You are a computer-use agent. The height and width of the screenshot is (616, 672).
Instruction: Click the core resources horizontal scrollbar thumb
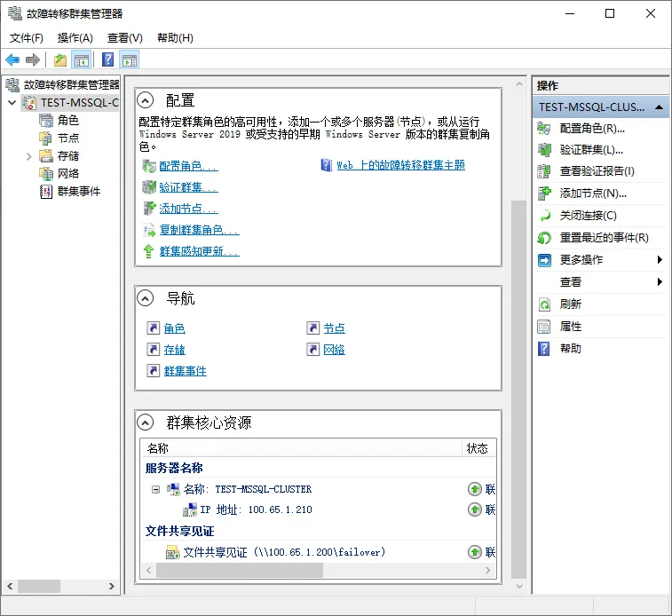(x=240, y=570)
